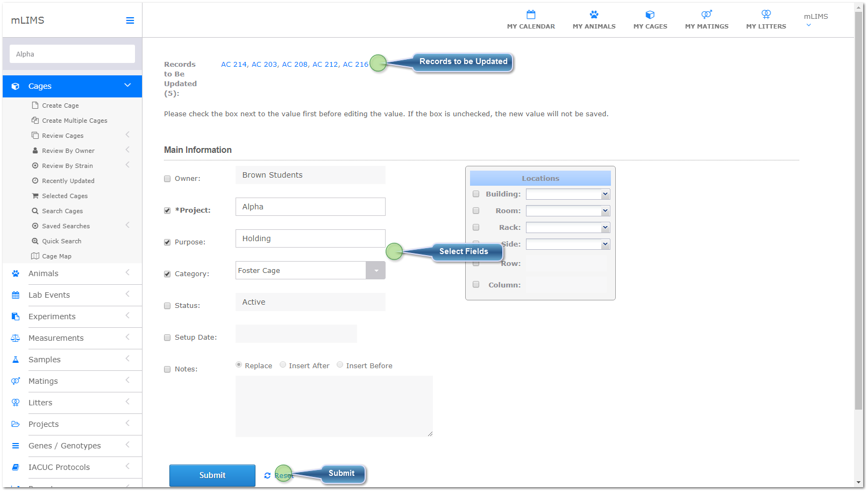
Task: Check the Status checkbox
Action: (167, 306)
